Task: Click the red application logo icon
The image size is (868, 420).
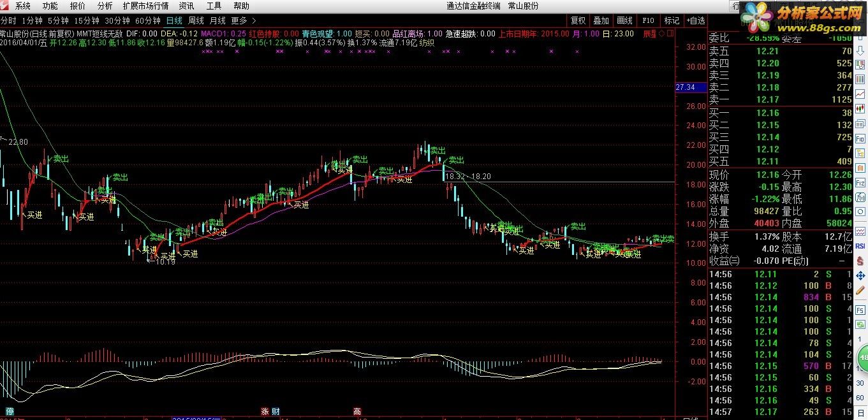Action: [x=4, y=6]
